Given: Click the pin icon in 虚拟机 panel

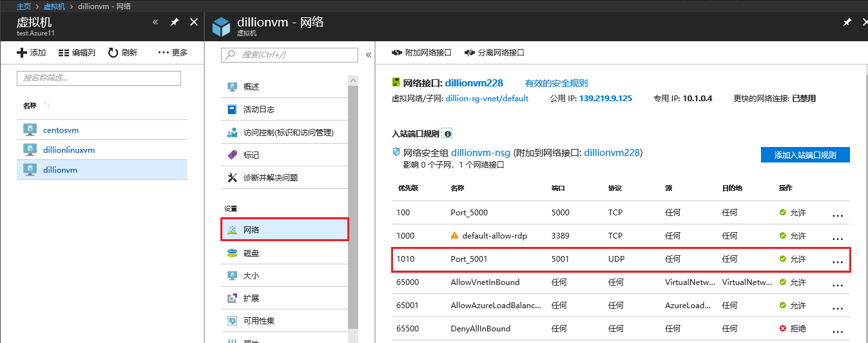Looking at the screenshot, I should pos(175,23).
